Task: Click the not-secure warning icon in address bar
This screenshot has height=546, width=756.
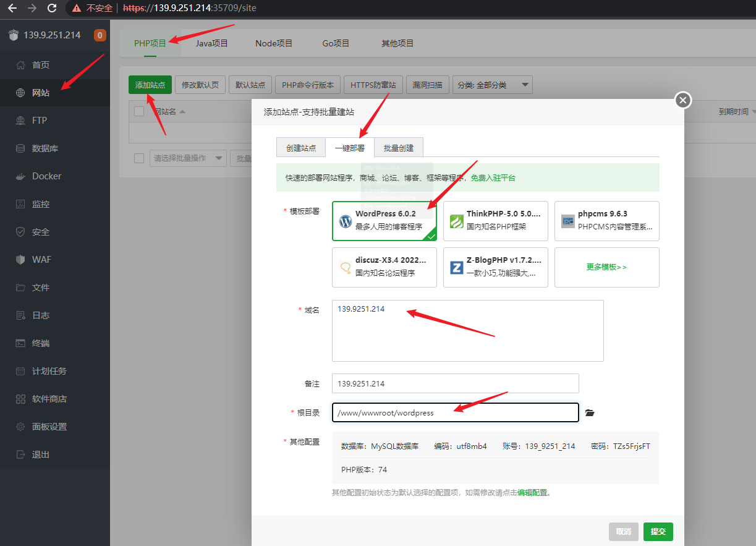Action: tap(77, 8)
